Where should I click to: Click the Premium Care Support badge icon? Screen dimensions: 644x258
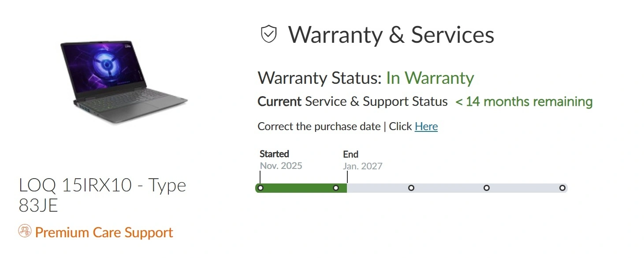tap(24, 232)
